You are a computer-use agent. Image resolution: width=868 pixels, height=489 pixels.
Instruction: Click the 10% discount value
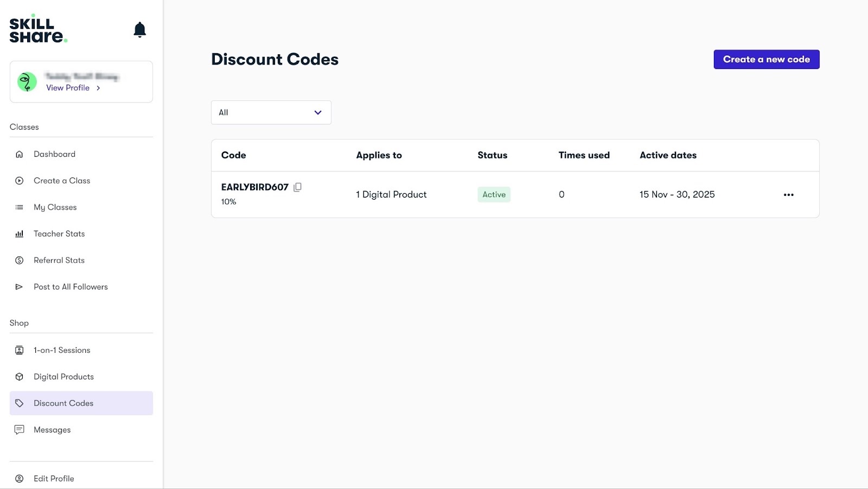(x=228, y=202)
